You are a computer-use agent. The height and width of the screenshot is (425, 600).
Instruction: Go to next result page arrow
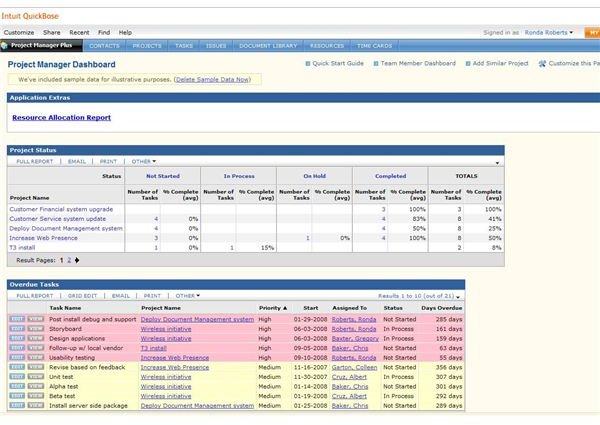coord(77,260)
